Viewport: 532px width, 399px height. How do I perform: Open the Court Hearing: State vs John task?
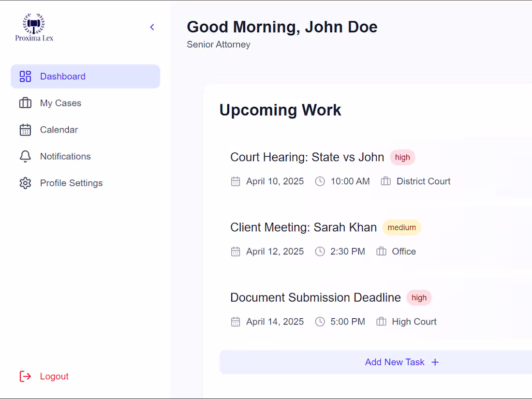[307, 157]
